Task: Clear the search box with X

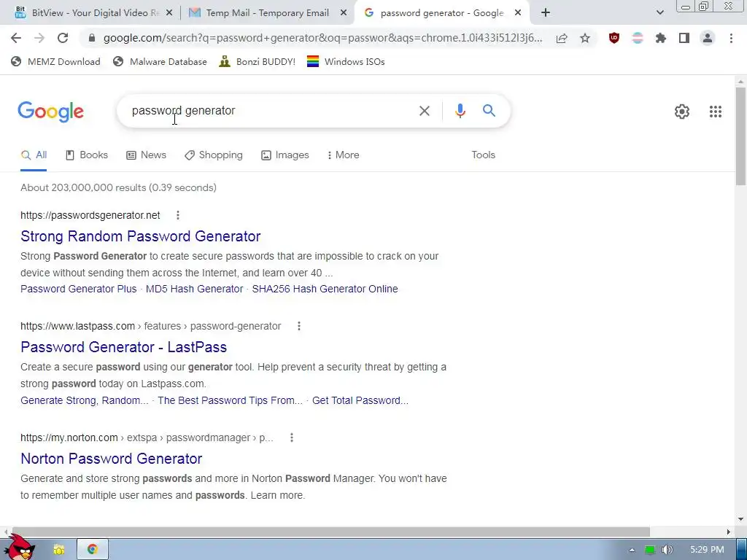Action: pyautogui.click(x=424, y=111)
